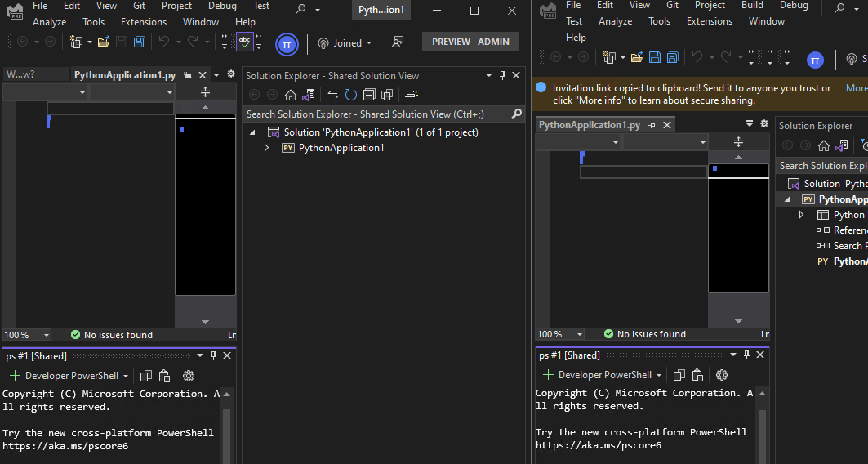Copy icon in left PowerShell terminal toolbar
This screenshot has width=868, height=464.
(146, 376)
